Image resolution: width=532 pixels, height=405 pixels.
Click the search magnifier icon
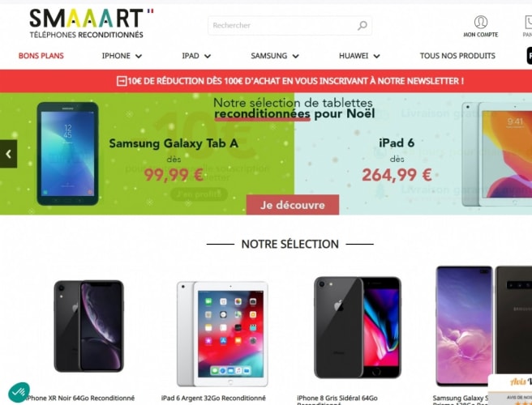[363, 25]
